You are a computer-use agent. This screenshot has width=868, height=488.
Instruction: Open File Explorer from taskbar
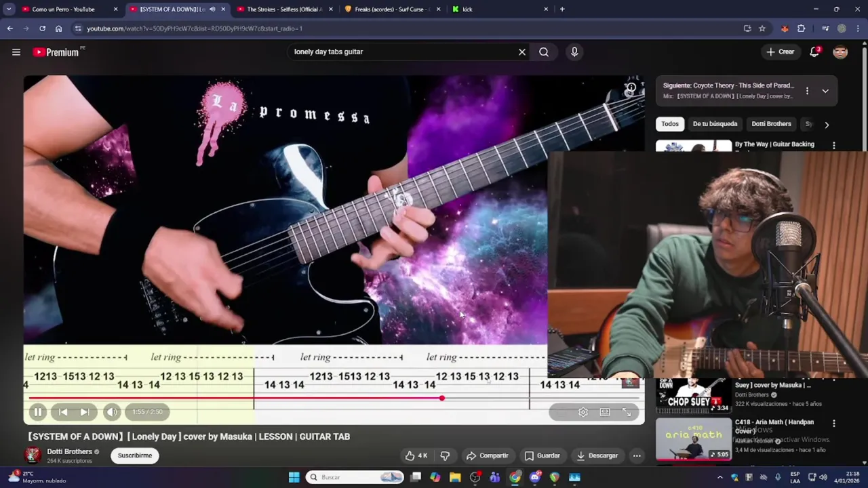(x=455, y=477)
